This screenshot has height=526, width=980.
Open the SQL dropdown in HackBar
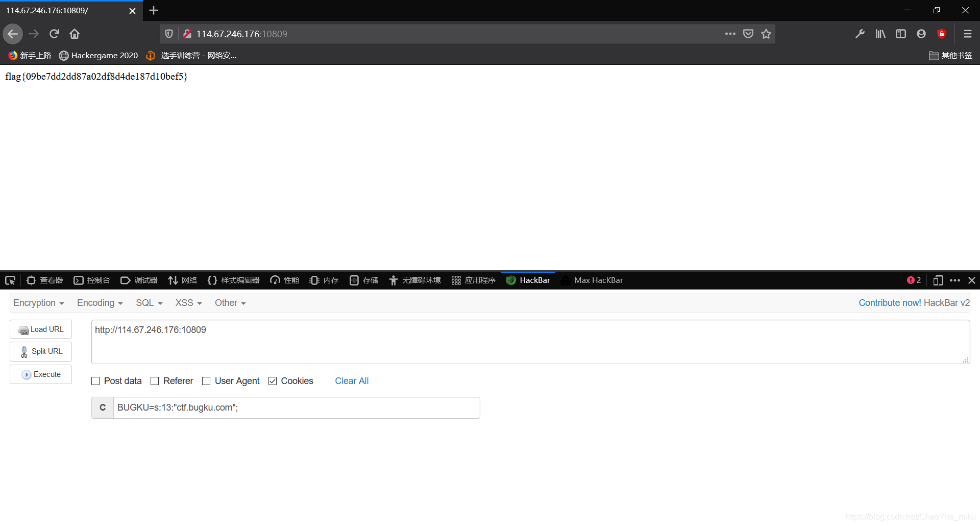point(149,302)
